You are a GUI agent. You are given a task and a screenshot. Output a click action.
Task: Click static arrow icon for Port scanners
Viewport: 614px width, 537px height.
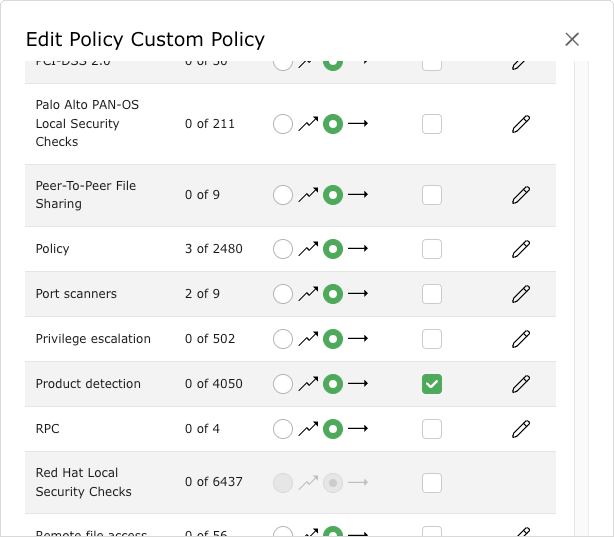(x=358, y=294)
